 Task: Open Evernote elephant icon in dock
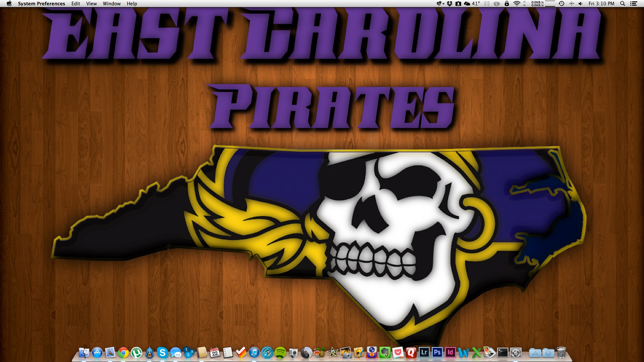pos(385,353)
